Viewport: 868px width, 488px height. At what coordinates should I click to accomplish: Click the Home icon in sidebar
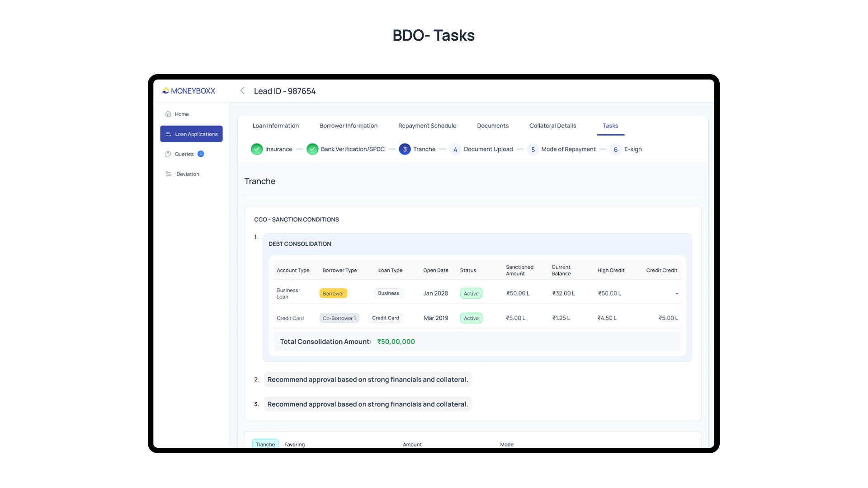168,114
